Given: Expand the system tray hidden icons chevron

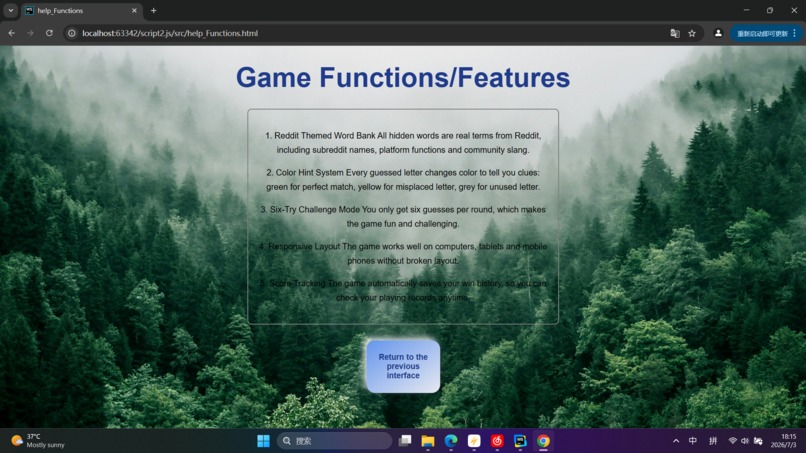Looking at the screenshot, I should (x=676, y=441).
